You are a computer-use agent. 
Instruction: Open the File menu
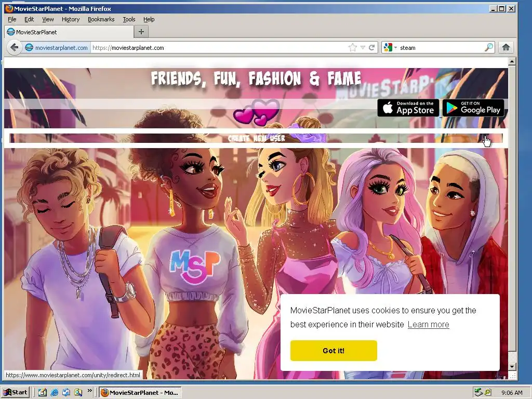[x=12, y=19]
